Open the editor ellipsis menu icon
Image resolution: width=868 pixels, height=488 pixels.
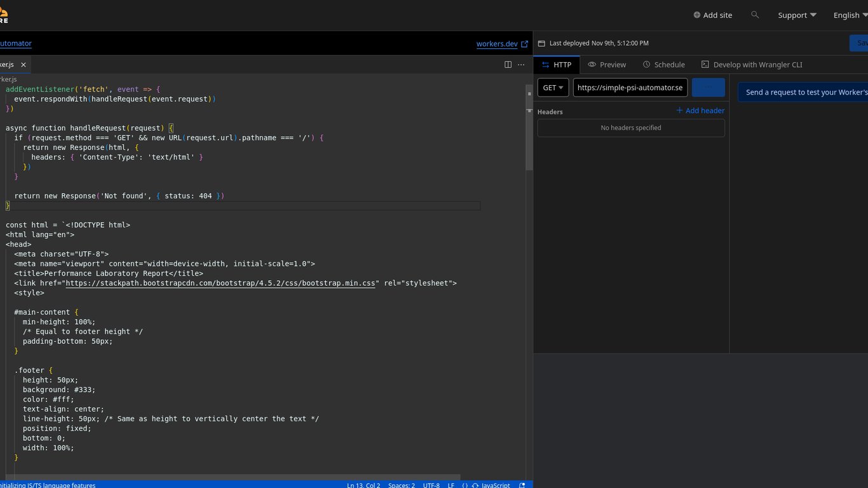(x=521, y=64)
